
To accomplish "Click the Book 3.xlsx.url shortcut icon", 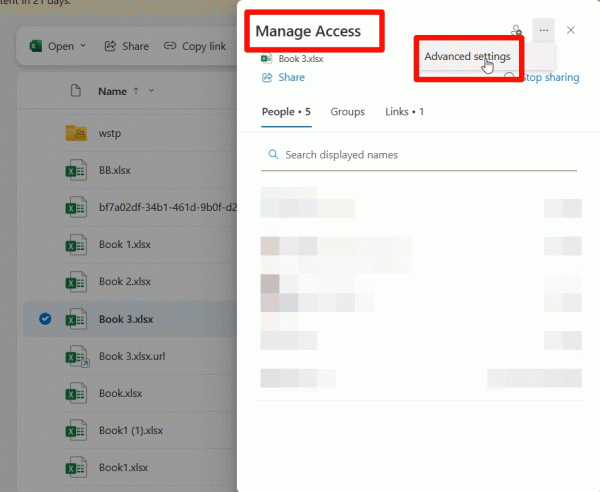I will click(75, 357).
